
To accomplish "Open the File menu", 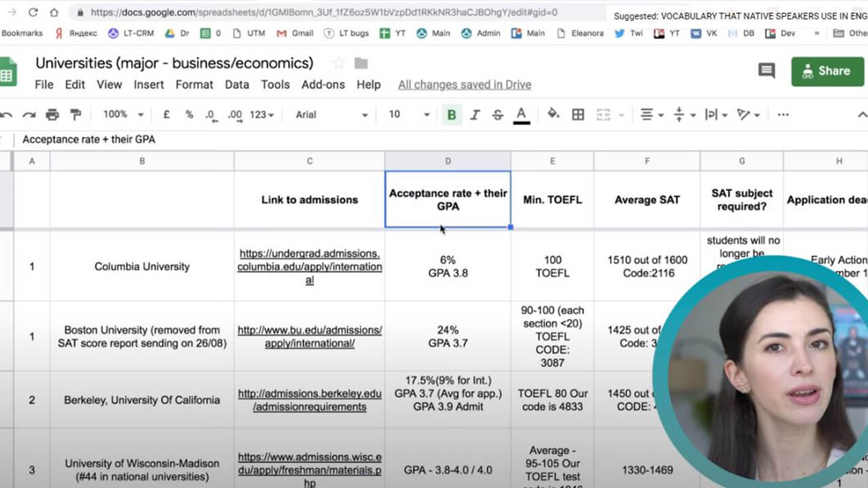I will (x=44, y=85).
